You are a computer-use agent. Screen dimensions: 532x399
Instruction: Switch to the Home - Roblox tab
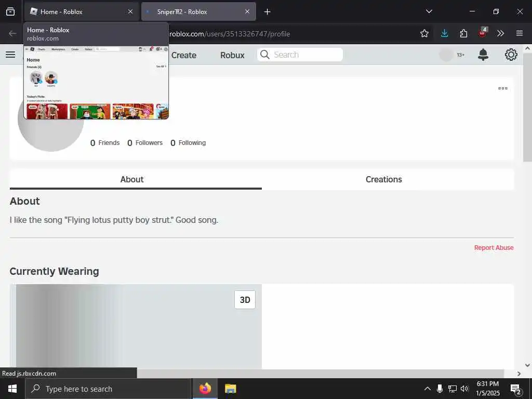click(82, 11)
